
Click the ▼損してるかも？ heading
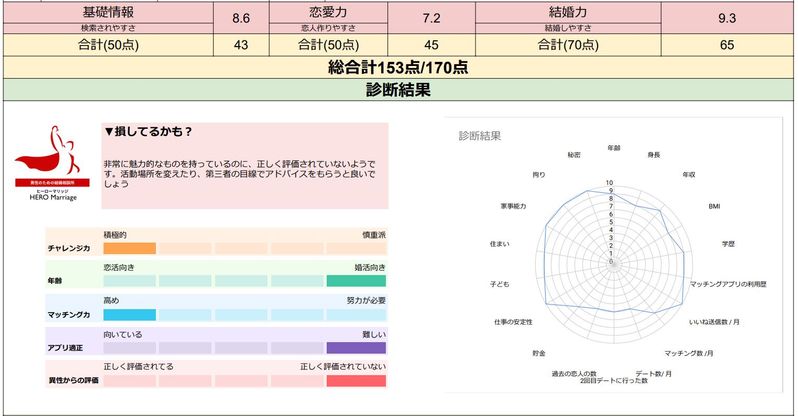point(149,131)
